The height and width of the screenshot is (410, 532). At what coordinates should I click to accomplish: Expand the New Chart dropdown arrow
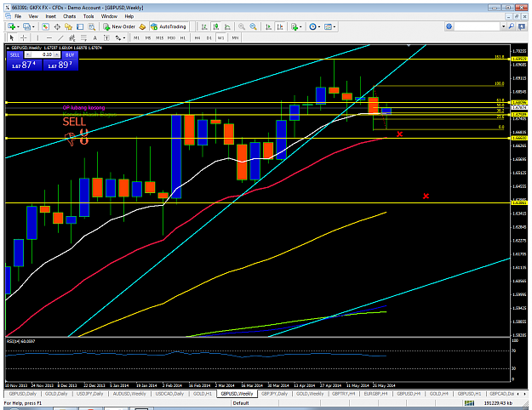18,26
